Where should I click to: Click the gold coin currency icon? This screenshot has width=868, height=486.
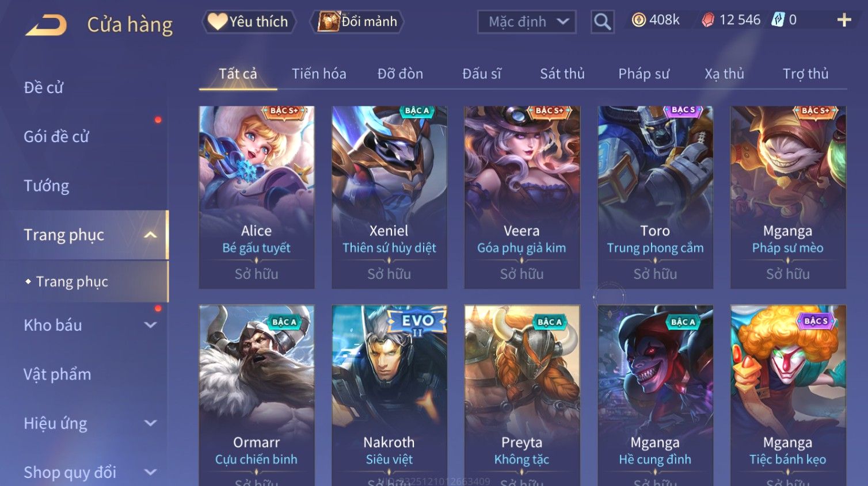point(638,20)
